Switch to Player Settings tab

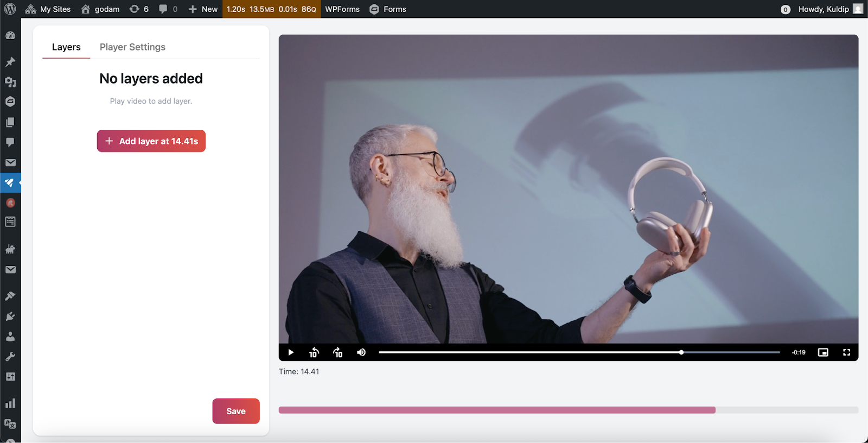132,47
